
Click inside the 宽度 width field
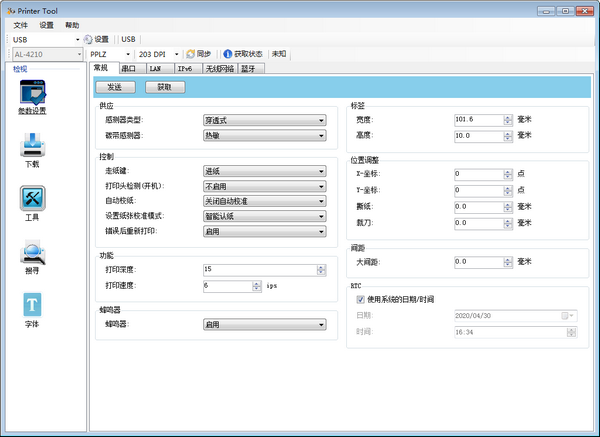pos(477,119)
